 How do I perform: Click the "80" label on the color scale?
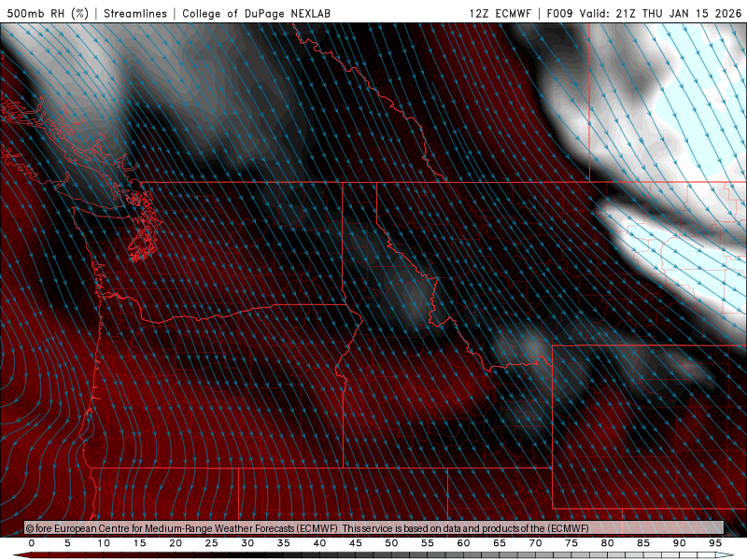point(607,543)
